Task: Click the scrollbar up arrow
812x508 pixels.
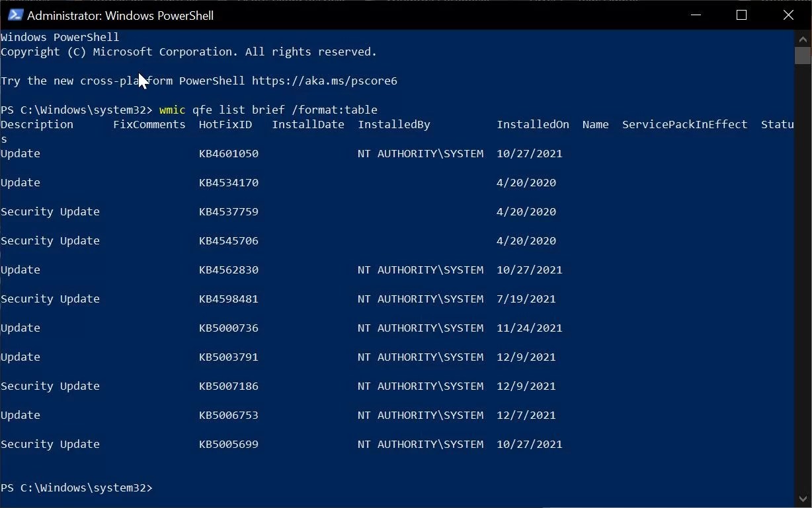Action: pos(802,38)
